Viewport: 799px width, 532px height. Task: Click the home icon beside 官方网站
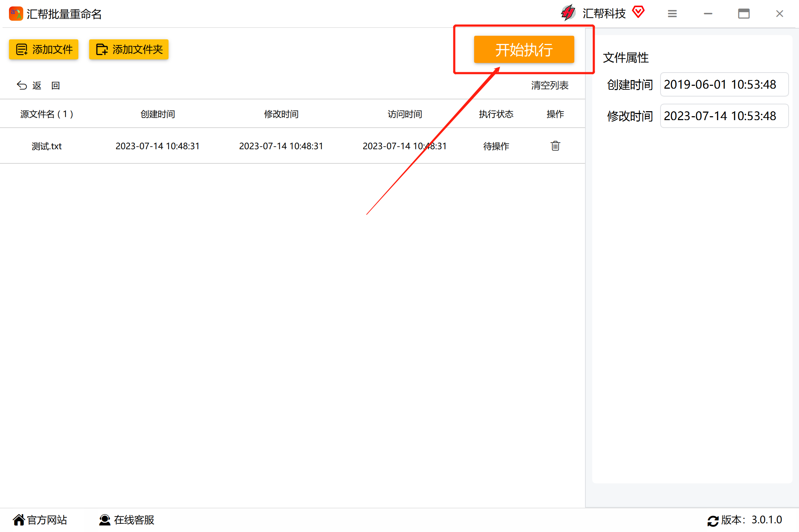click(19, 520)
